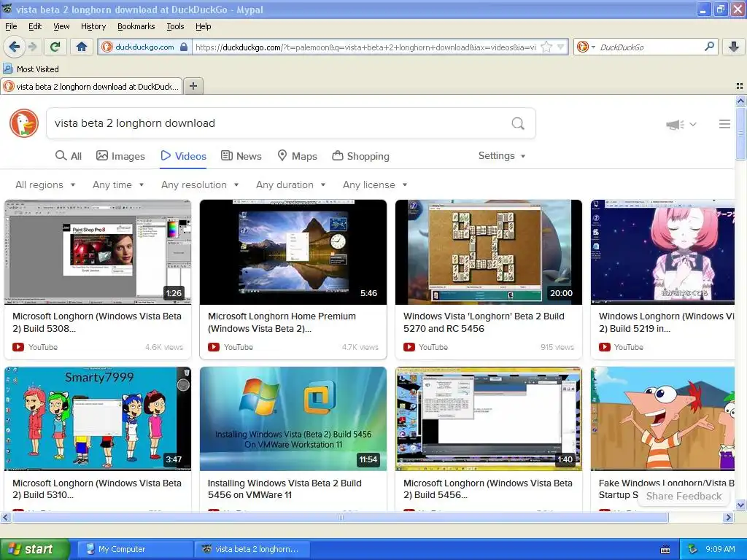Switch to the Shopping results tab
Image resolution: width=747 pixels, height=560 pixels.
(x=360, y=156)
